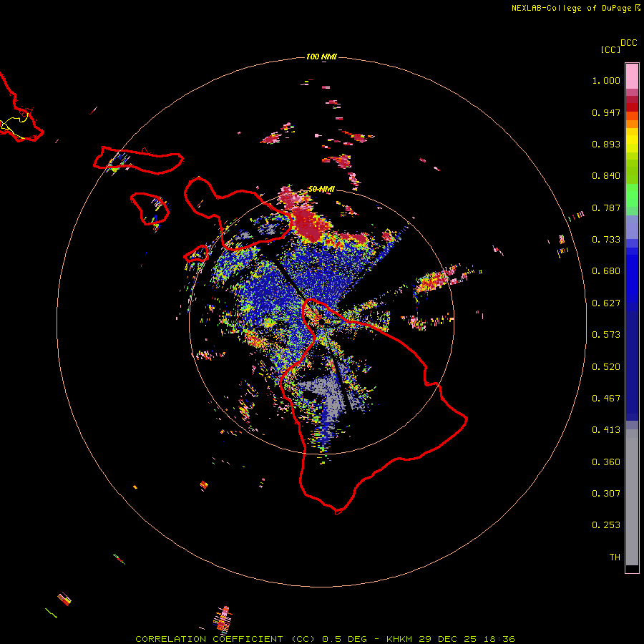Click the bright green color bar segment
The width and height of the screenshot is (644, 644).
[632, 195]
